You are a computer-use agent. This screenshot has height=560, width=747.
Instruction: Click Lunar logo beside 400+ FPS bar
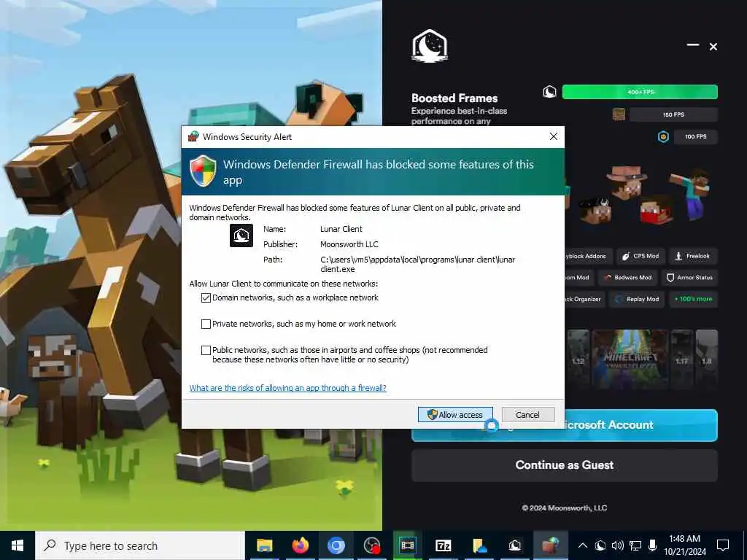(550, 91)
